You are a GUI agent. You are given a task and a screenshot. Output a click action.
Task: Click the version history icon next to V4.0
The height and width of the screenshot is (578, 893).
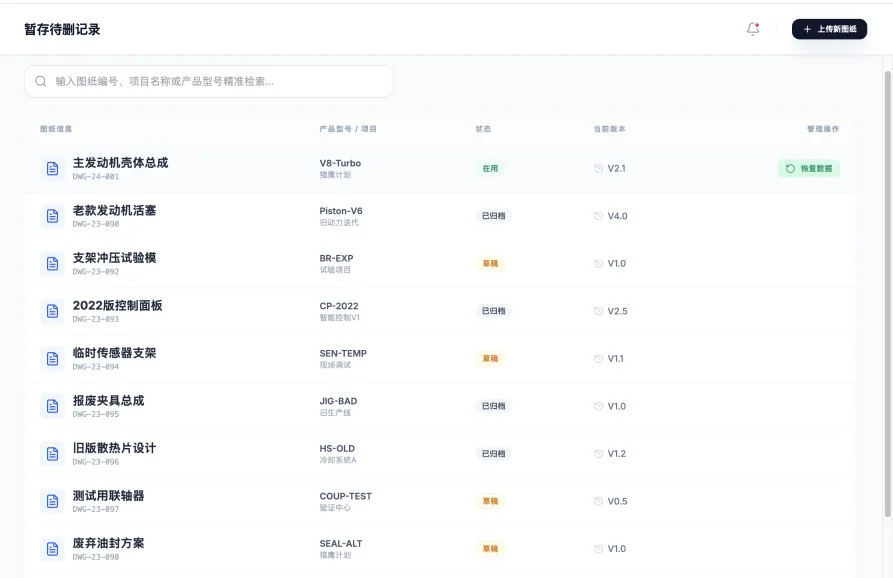pyautogui.click(x=598, y=216)
